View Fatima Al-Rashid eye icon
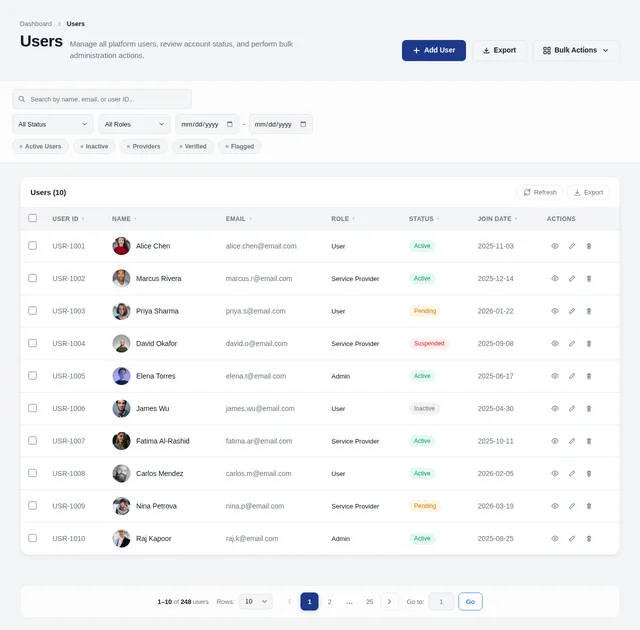Image resolution: width=640 pixels, height=630 pixels. [x=555, y=441]
